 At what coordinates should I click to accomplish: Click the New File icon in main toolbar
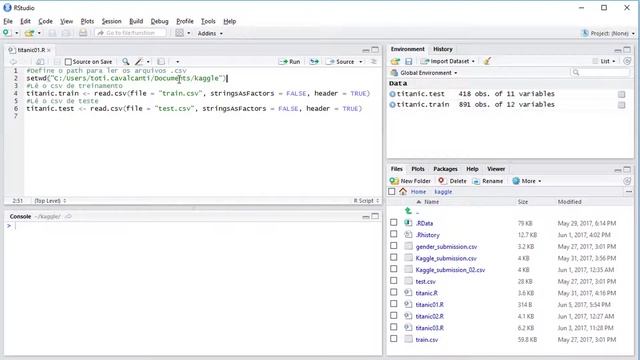click(x=7, y=33)
